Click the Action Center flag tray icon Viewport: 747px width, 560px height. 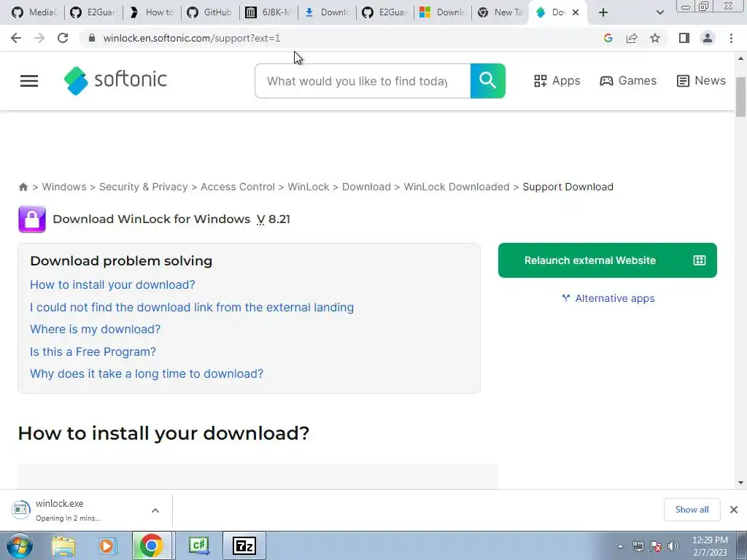(x=656, y=546)
